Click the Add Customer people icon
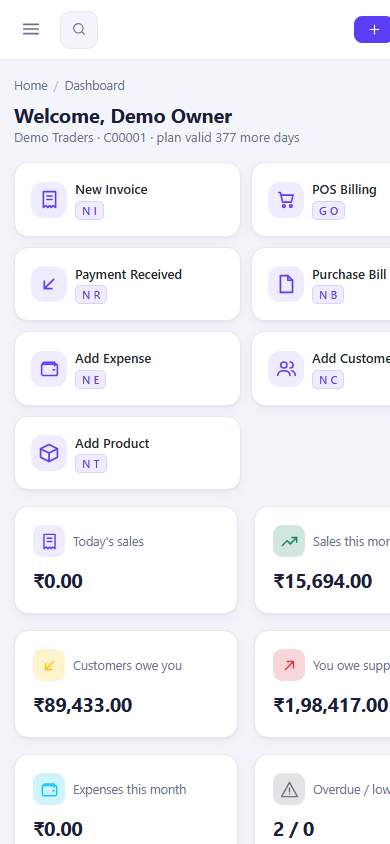This screenshot has height=844, width=390. coord(286,369)
